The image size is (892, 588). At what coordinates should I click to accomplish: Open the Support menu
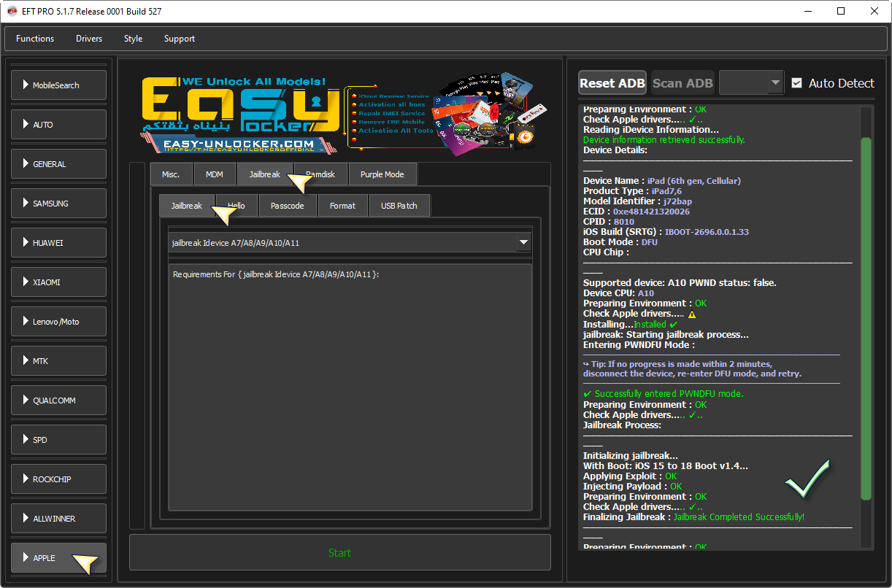coord(180,39)
